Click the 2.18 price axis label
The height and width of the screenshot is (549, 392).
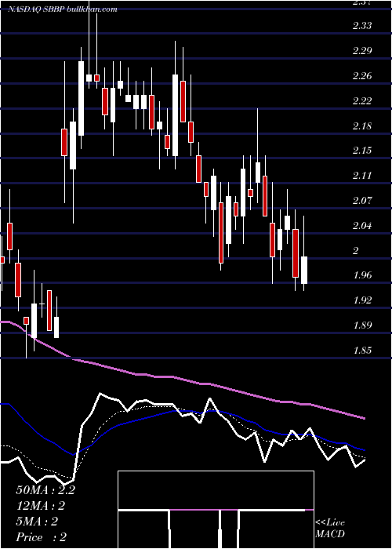click(362, 125)
